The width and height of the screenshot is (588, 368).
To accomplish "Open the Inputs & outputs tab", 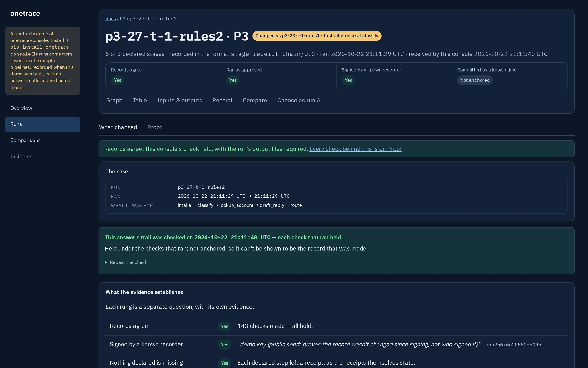I will pos(180,100).
